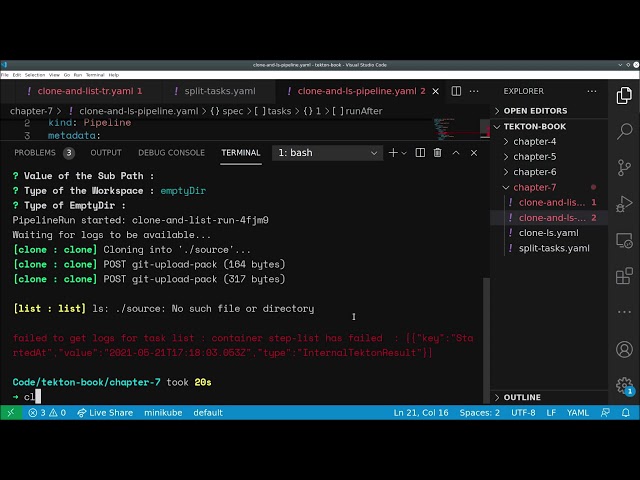Viewport: 640px width, 480px height.
Task: Click the chapter-7 breadcrumb
Action: [x=31, y=111]
